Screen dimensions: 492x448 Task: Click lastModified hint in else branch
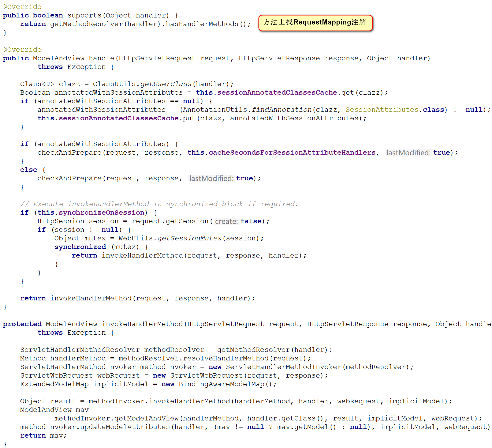point(211,178)
